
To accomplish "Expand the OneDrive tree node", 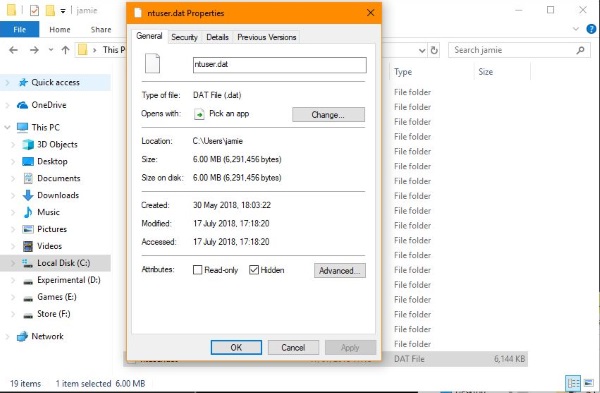I will (7, 105).
